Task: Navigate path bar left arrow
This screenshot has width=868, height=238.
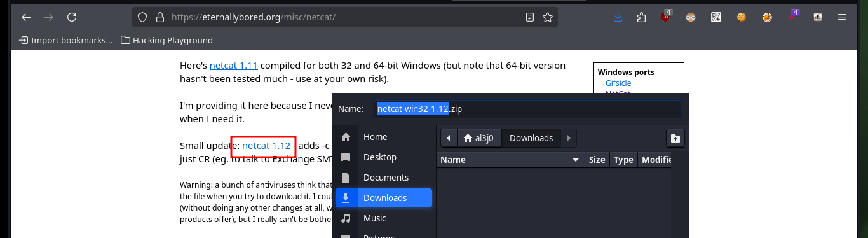Action: click(449, 137)
